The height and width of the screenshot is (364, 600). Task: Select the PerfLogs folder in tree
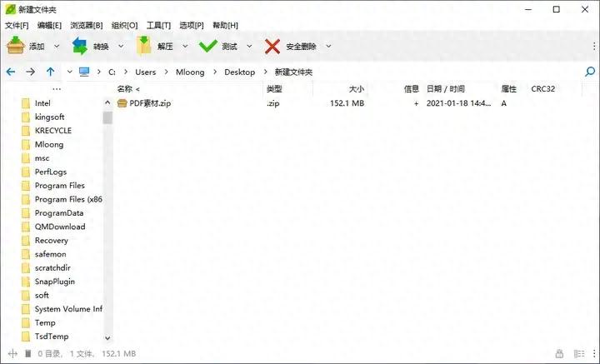(51, 172)
